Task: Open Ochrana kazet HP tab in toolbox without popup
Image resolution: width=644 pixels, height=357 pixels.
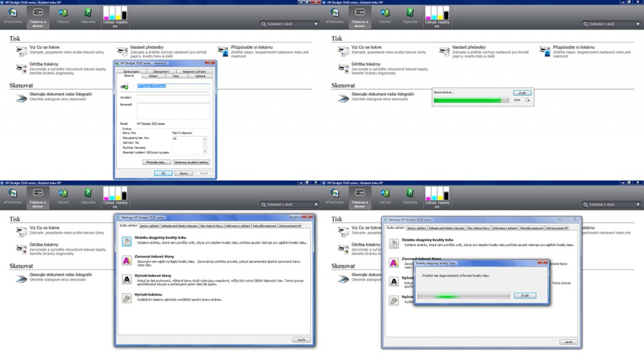Action: tap(290, 226)
